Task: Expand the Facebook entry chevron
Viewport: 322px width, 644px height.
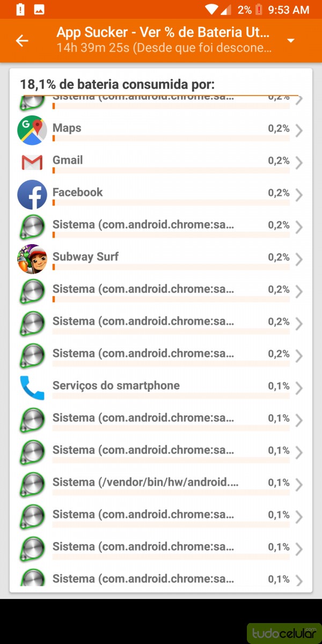Action: (x=299, y=195)
